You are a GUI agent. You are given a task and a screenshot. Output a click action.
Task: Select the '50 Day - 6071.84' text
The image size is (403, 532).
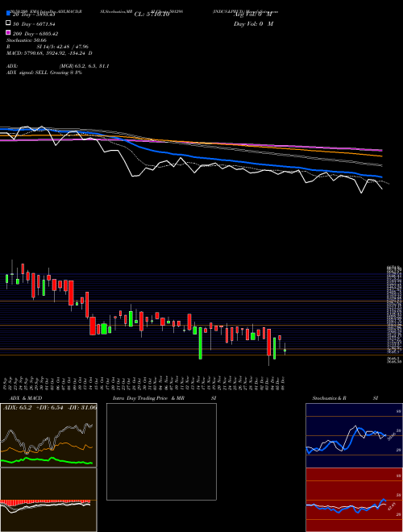[x=34, y=24]
